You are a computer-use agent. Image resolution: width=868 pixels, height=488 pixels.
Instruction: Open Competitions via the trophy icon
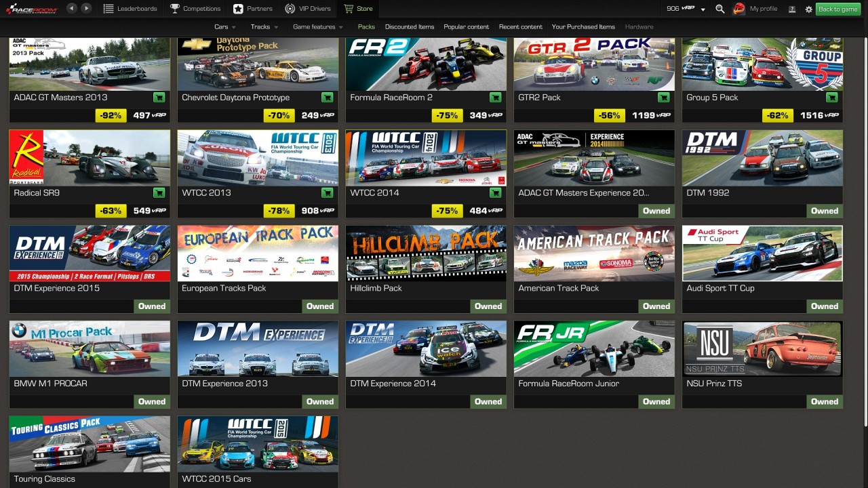[x=175, y=9]
